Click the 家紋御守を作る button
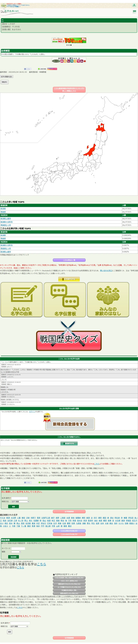Image resolution: width=138 pixels, height=644 pixels. pos(69,444)
